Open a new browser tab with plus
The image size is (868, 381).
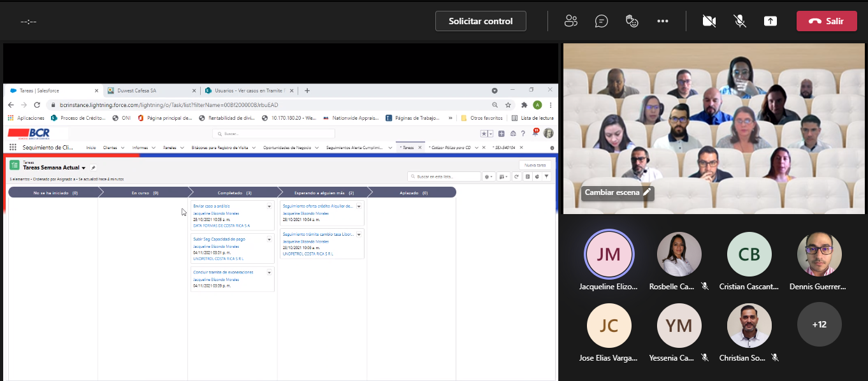coord(307,90)
